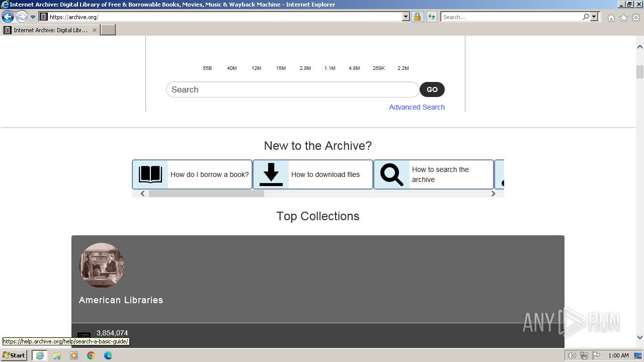Viewport: 644px width, 362px height.
Task: Select the Internet Archive tab
Action: point(50,30)
